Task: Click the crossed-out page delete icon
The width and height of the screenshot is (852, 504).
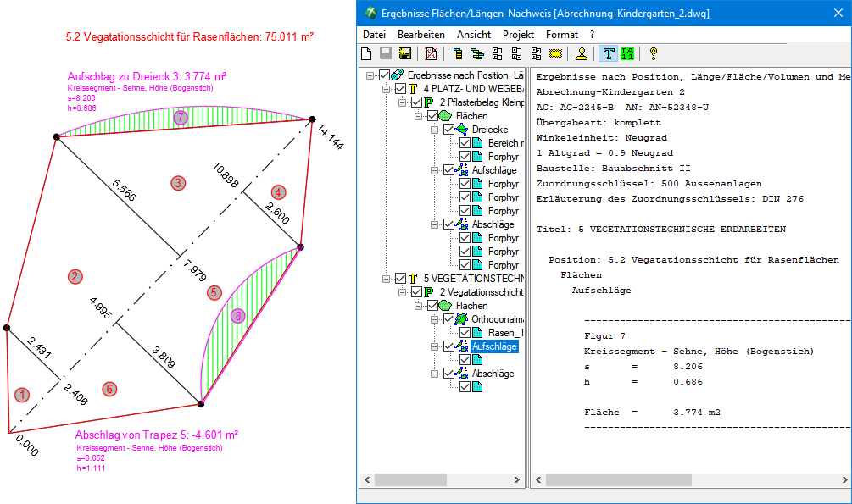Action: (432, 54)
